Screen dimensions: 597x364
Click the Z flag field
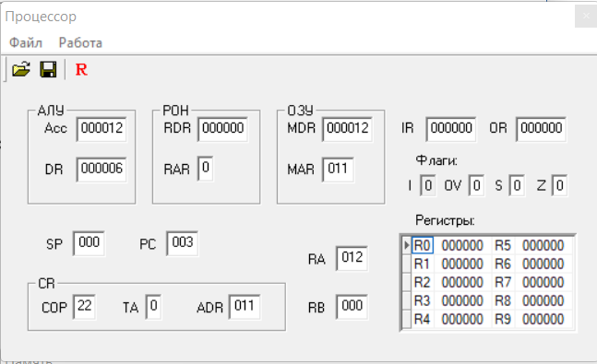pos(559,185)
